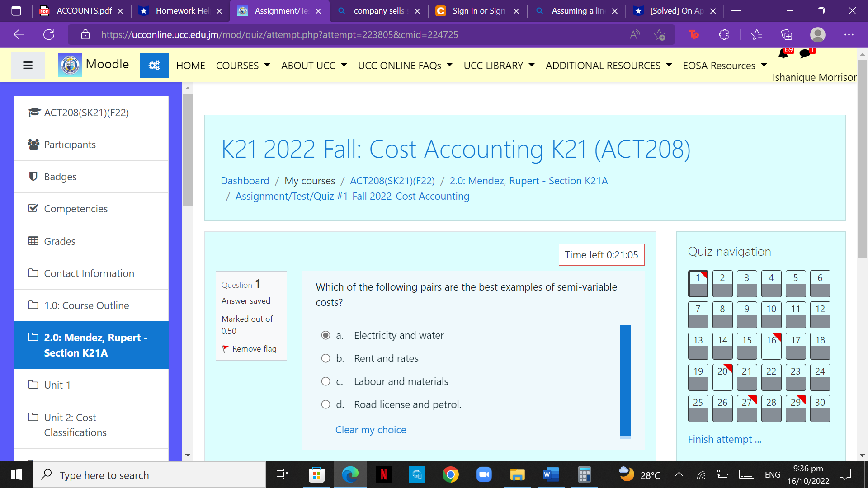Select answer d. Road license and petrol
This screenshot has height=488, width=868.
325,404
